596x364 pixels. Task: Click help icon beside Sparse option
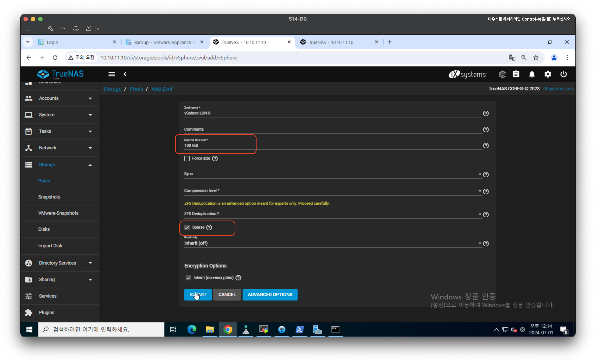[209, 227]
